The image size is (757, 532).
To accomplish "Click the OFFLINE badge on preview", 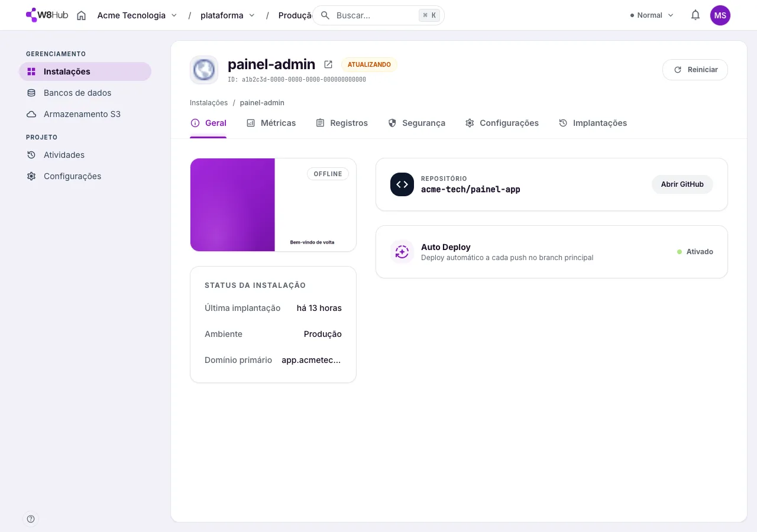I will click(x=328, y=174).
